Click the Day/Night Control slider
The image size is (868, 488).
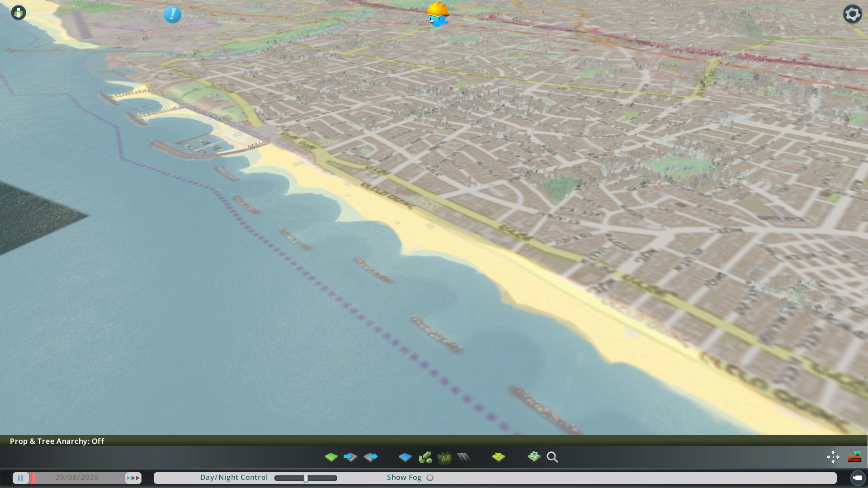(306, 478)
